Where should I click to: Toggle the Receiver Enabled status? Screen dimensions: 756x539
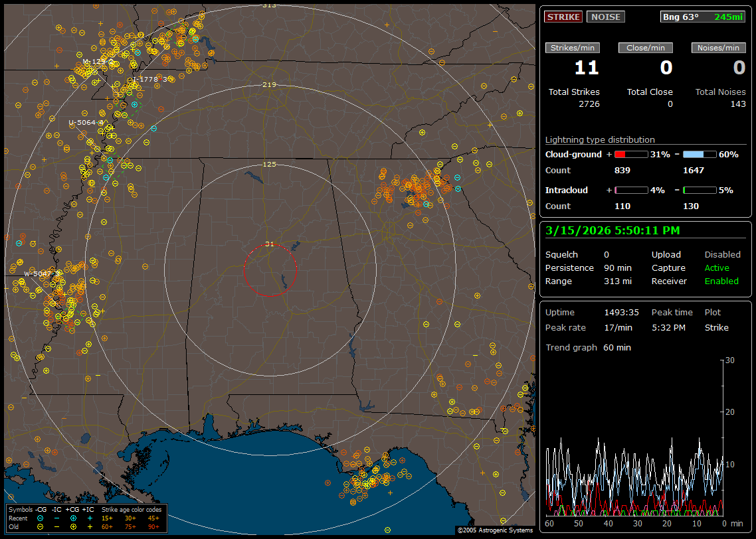pos(721,281)
